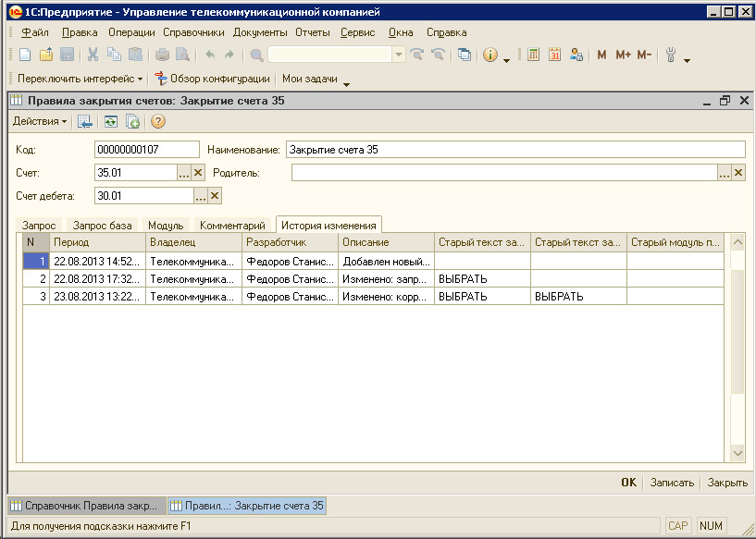Sort table by Период column header
The image size is (756, 539).
(97, 242)
